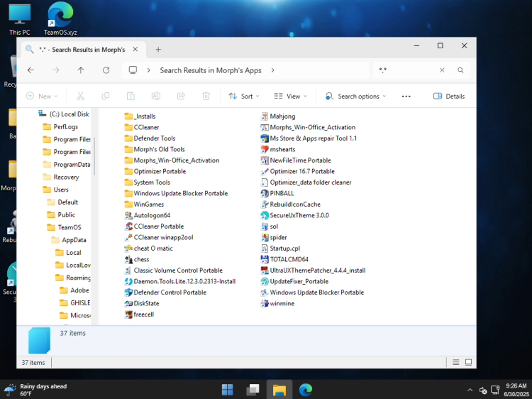Click the search magnifier icon
The height and width of the screenshot is (399, 532).
point(460,70)
